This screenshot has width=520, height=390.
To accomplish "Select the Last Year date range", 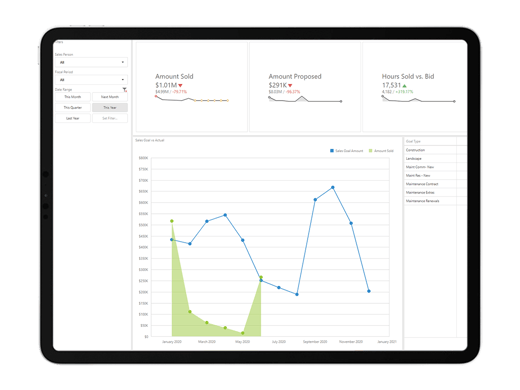I will [73, 118].
